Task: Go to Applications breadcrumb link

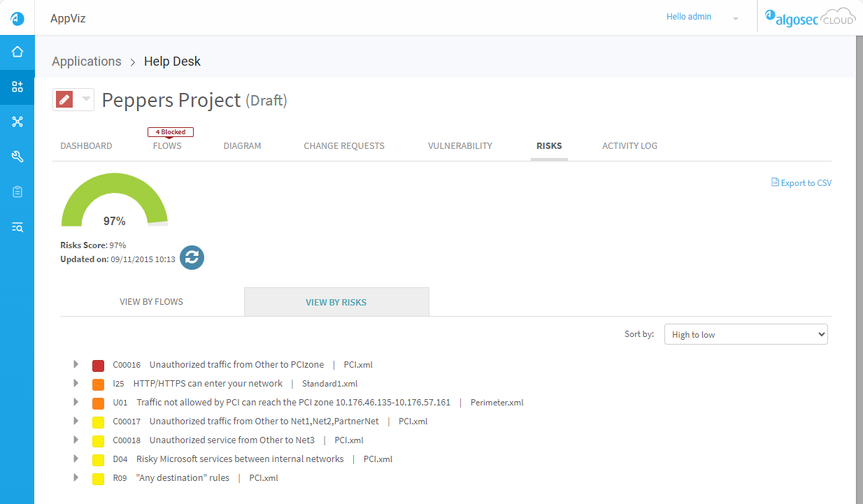Action: (87, 62)
